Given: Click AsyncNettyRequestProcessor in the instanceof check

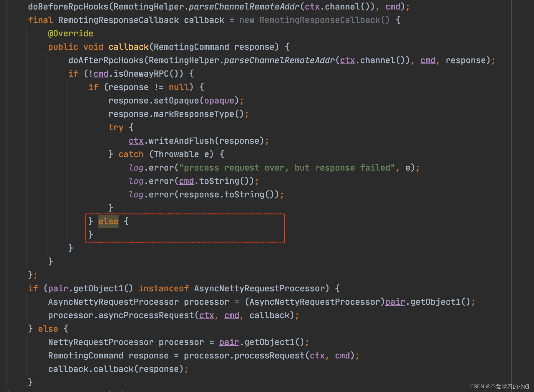Looking at the screenshot, I should click(x=259, y=288).
